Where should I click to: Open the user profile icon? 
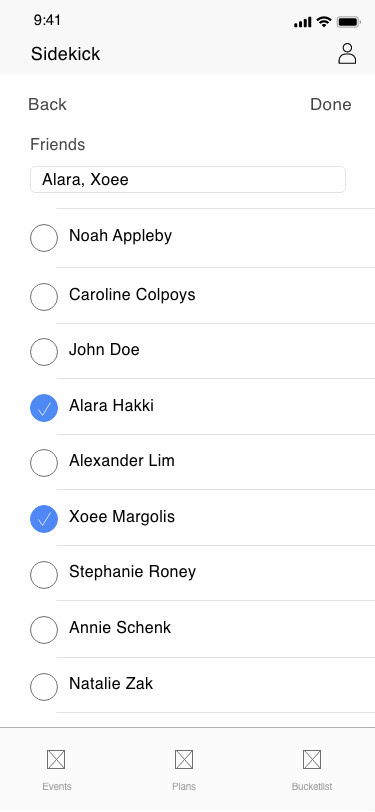[x=347, y=53]
